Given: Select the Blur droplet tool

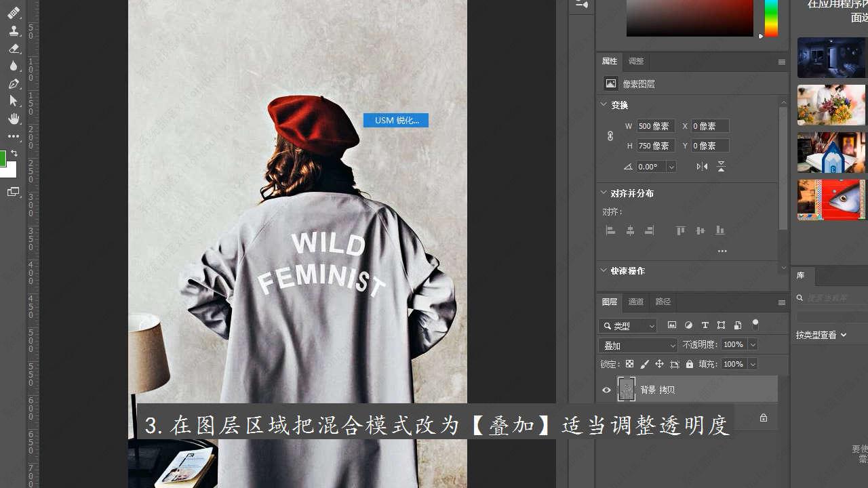Looking at the screenshot, I should tap(14, 66).
